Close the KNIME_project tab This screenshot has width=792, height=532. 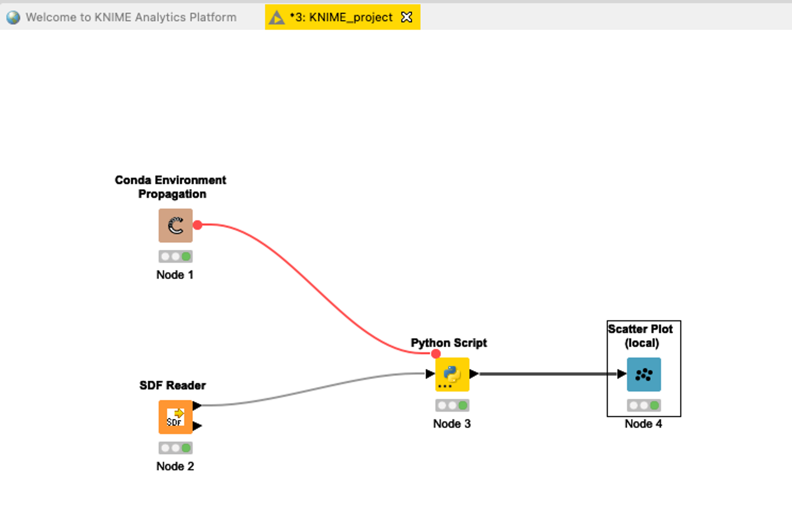click(x=407, y=17)
